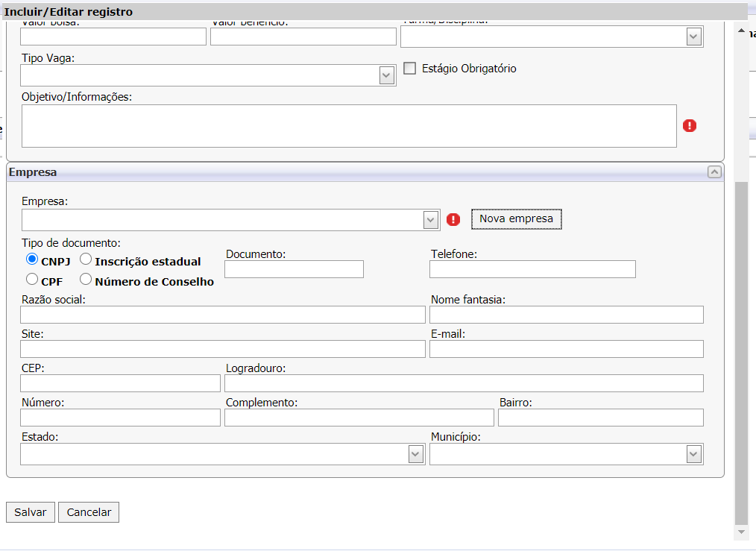Collapse the Empresa panel with the chevron
The height and width of the screenshot is (554, 756).
(x=714, y=172)
